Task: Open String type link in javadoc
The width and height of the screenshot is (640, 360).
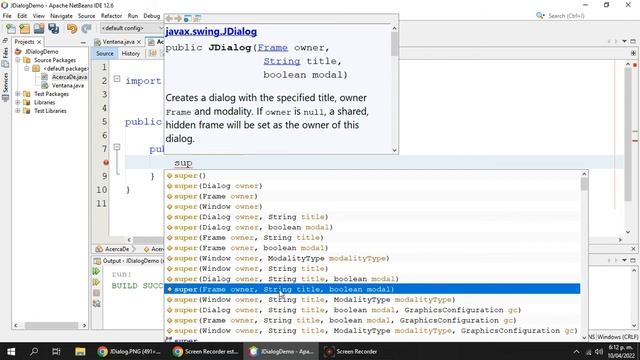Action: coord(282,61)
